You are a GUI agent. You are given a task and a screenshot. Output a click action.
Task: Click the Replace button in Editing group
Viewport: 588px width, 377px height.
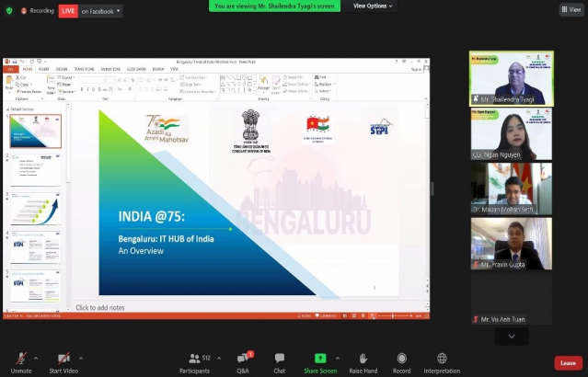pyautogui.click(x=323, y=84)
